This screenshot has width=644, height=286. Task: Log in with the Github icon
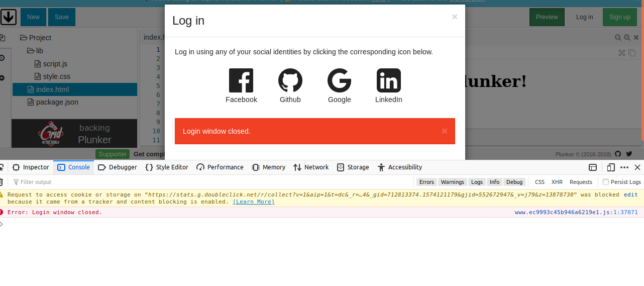290,80
